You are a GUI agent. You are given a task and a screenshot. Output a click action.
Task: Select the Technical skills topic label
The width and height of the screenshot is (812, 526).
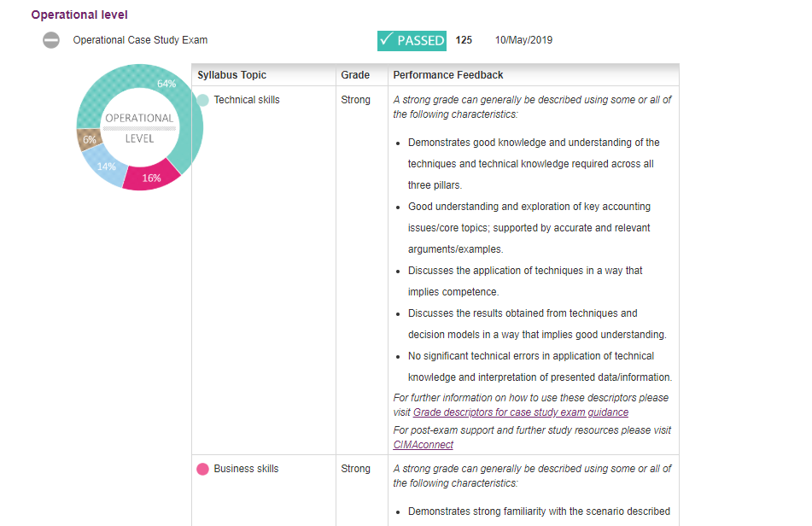(x=247, y=100)
